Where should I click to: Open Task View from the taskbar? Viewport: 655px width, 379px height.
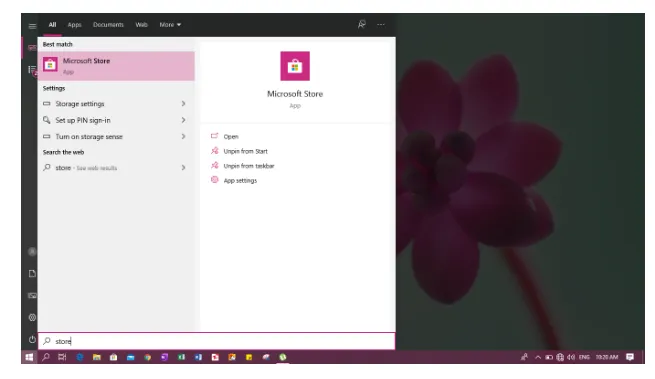click(x=62, y=357)
